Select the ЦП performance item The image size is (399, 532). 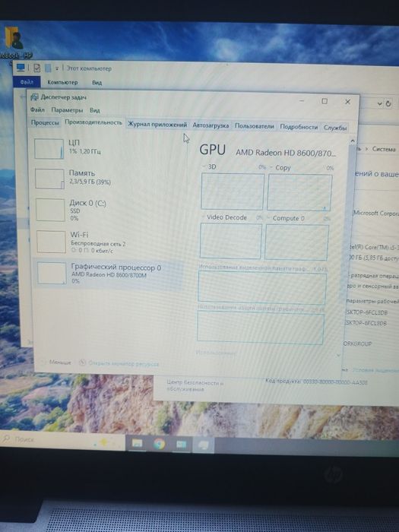tap(109, 148)
